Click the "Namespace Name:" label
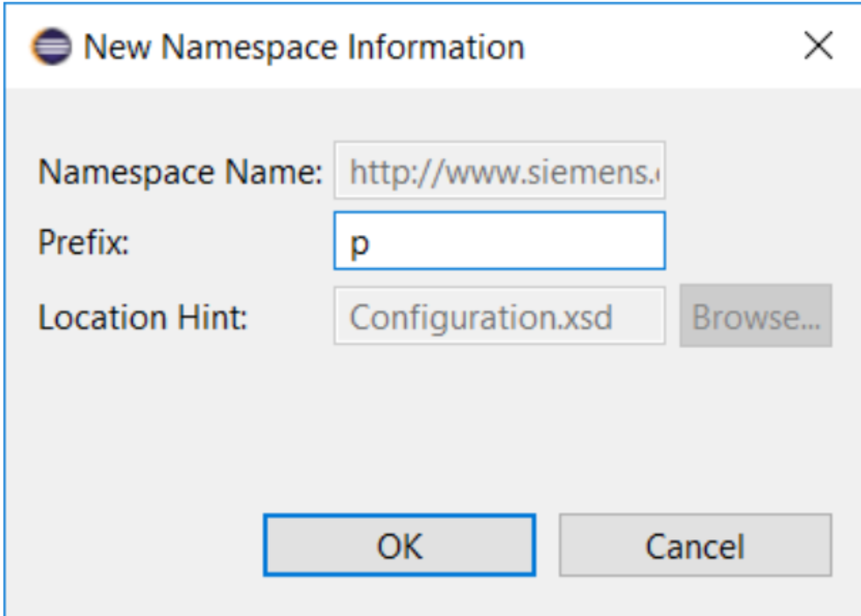Image resolution: width=861 pixels, height=616 pixels. [x=180, y=172]
